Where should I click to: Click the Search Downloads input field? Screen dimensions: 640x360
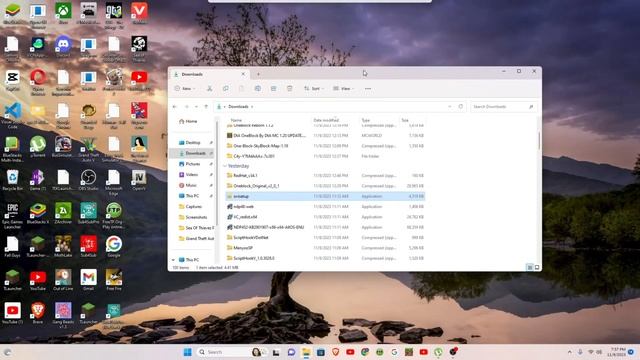point(500,107)
